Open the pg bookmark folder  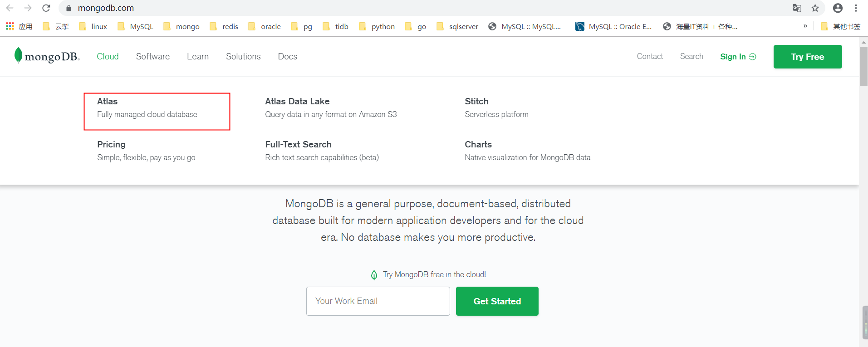click(x=302, y=26)
